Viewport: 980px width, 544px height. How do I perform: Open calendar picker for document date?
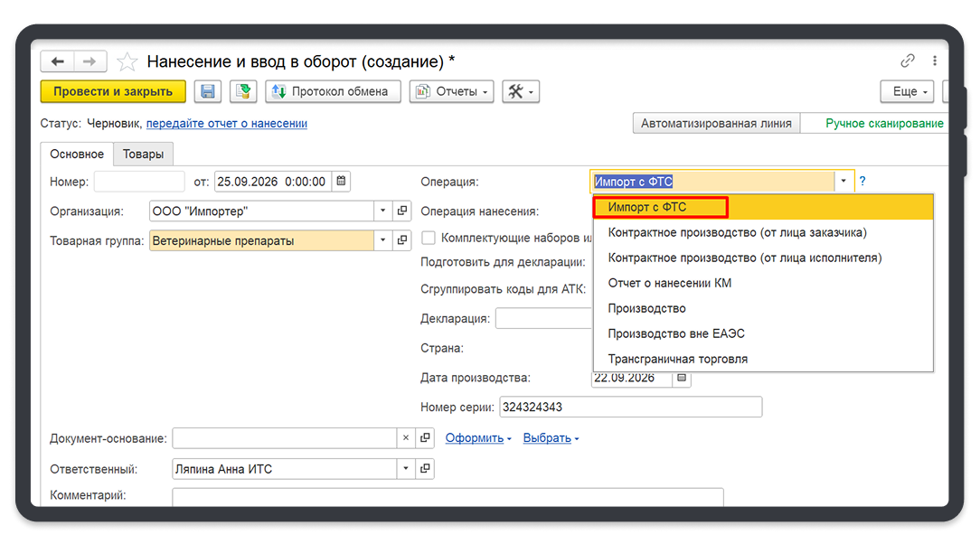pyautogui.click(x=341, y=181)
